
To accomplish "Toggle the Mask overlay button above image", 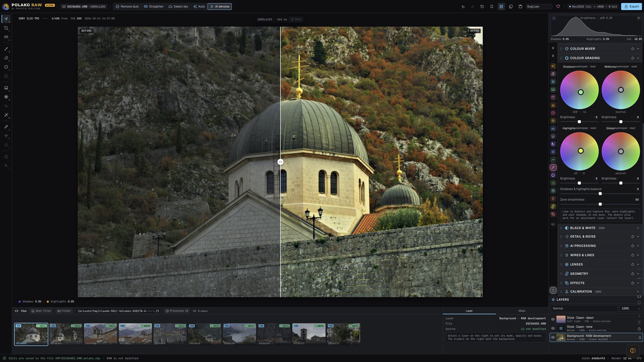I will pos(296,19).
